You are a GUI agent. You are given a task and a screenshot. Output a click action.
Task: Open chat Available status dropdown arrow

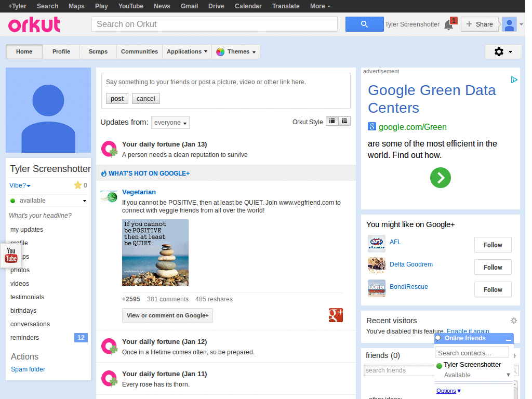click(x=508, y=375)
